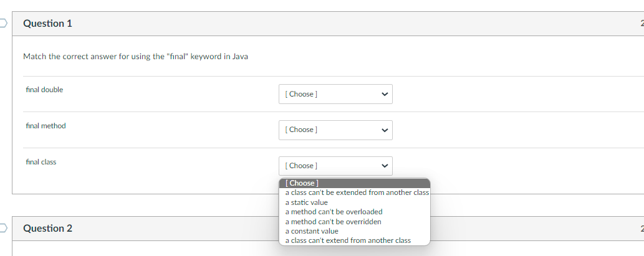Click the "final double" row label
The width and height of the screenshot is (644, 256).
(x=44, y=90)
